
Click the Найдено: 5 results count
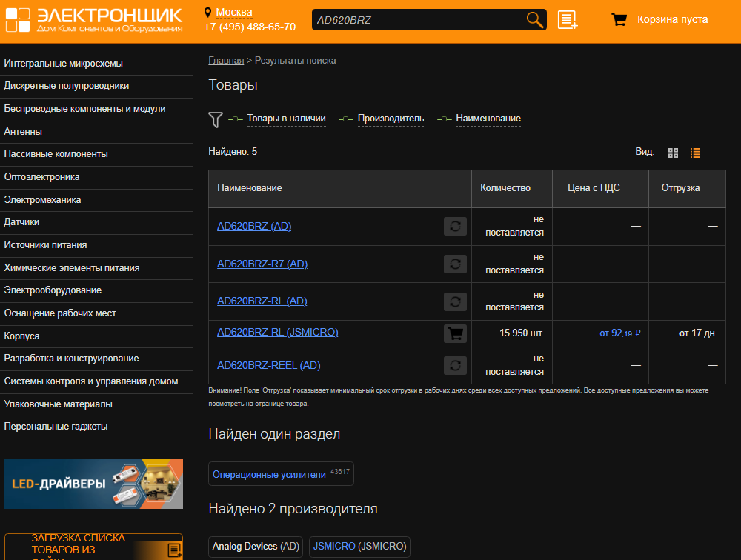pyautogui.click(x=233, y=152)
